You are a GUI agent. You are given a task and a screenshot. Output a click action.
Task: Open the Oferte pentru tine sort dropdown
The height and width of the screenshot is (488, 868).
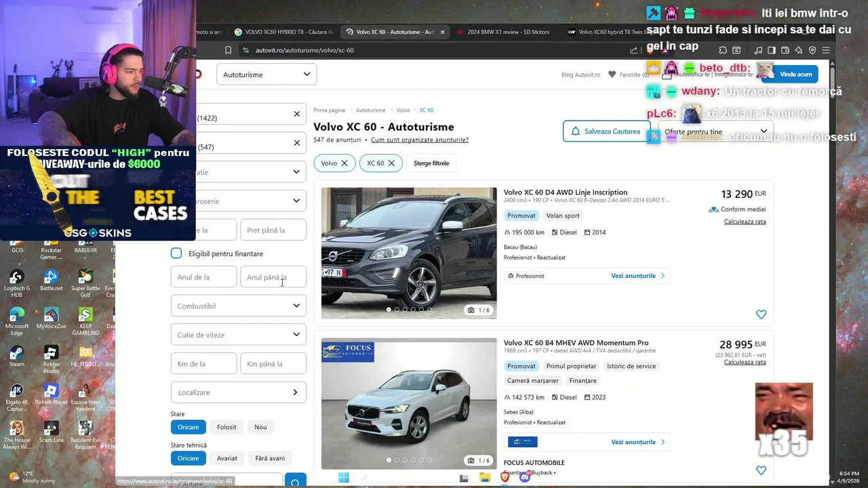[x=716, y=131]
